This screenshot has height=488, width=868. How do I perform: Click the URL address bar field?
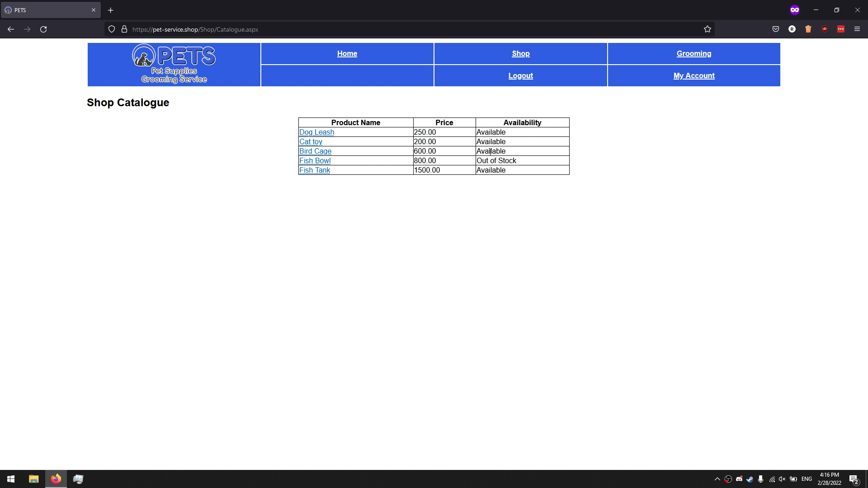pyautogui.click(x=407, y=29)
